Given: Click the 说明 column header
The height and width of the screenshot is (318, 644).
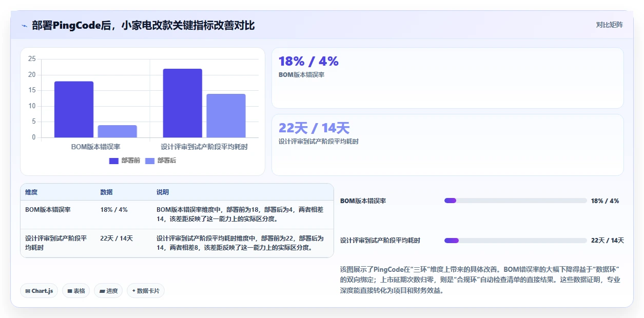Looking at the screenshot, I should (x=163, y=192).
